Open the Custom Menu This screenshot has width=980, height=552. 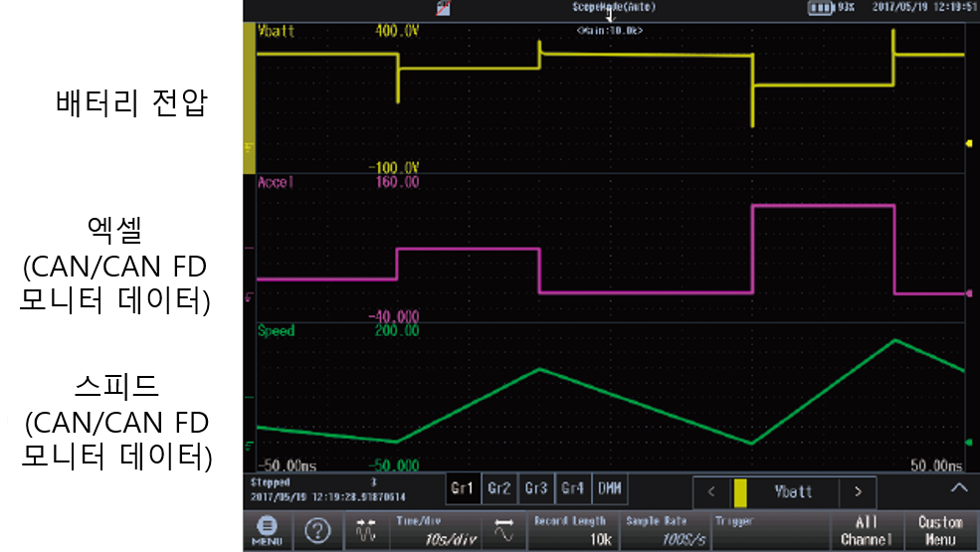(x=941, y=531)
